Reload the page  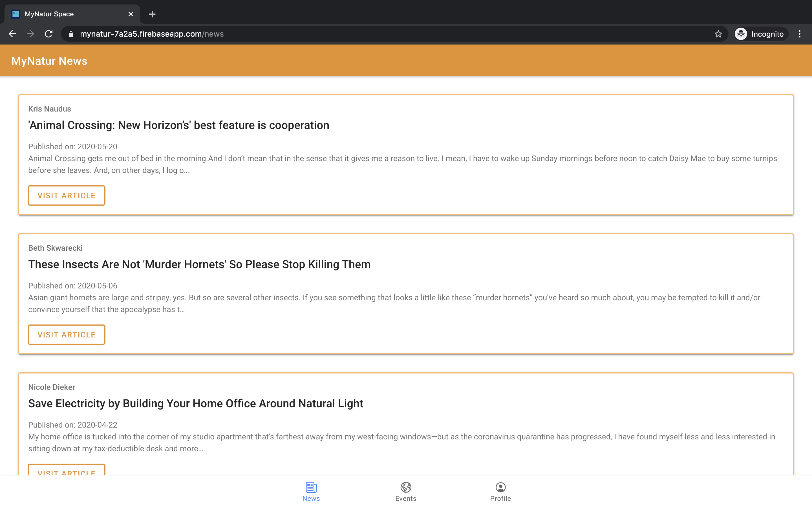tap(49, 34)
